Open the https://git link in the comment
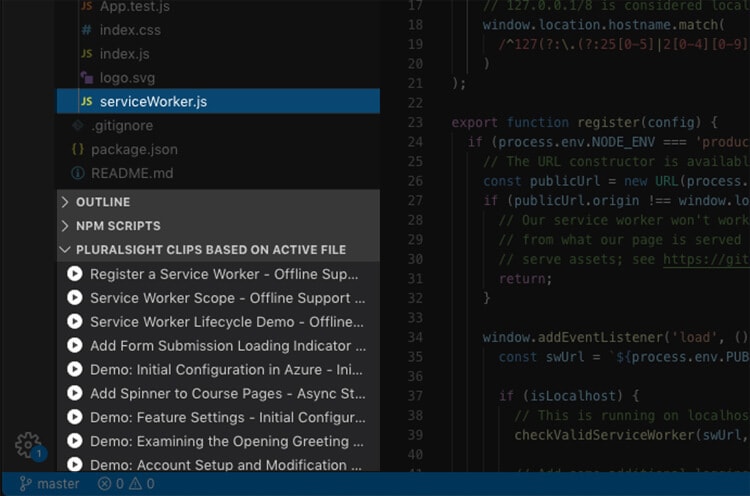This screenshot has height=496, width=750. [x=706, y=259]
